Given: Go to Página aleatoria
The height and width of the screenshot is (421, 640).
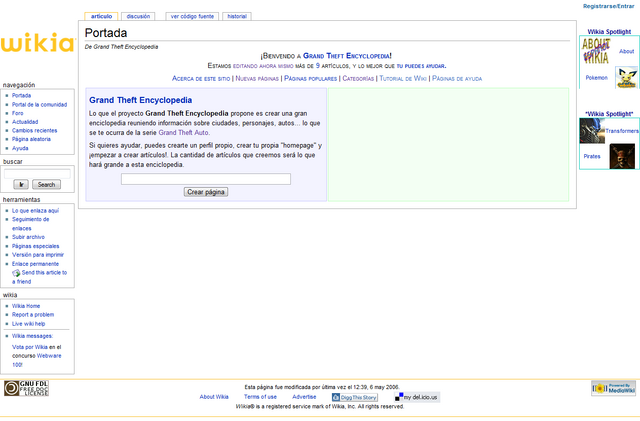Looking at the screenshot, I should (31, 139).
